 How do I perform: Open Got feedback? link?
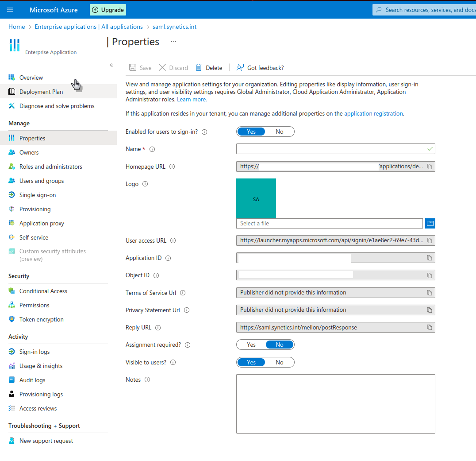[260, 68]
